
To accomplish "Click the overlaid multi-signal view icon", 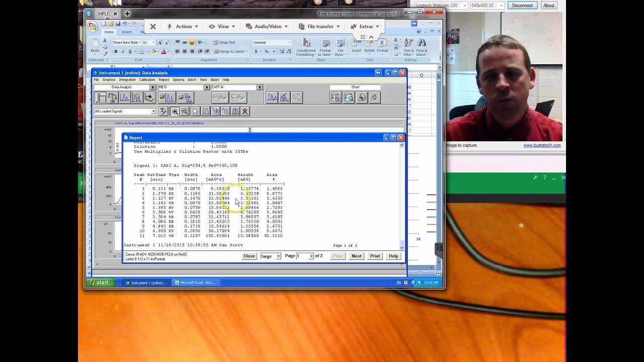I will tap(137, 98).
